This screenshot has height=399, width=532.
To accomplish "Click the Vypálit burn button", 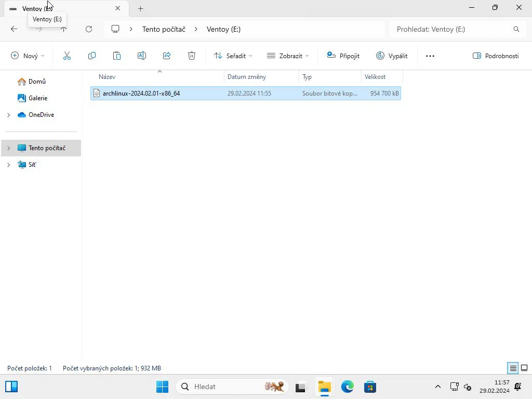I will [x=392, y=56].
